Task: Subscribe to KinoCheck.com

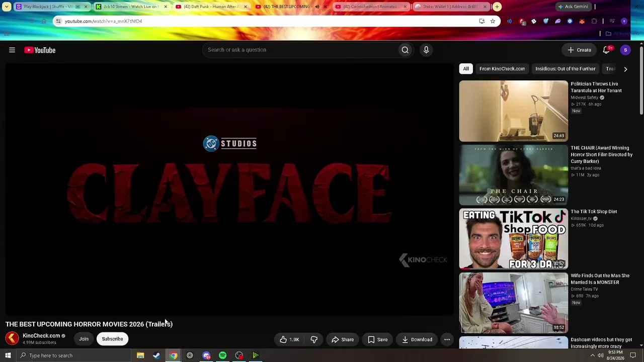Action: point(112,339)
